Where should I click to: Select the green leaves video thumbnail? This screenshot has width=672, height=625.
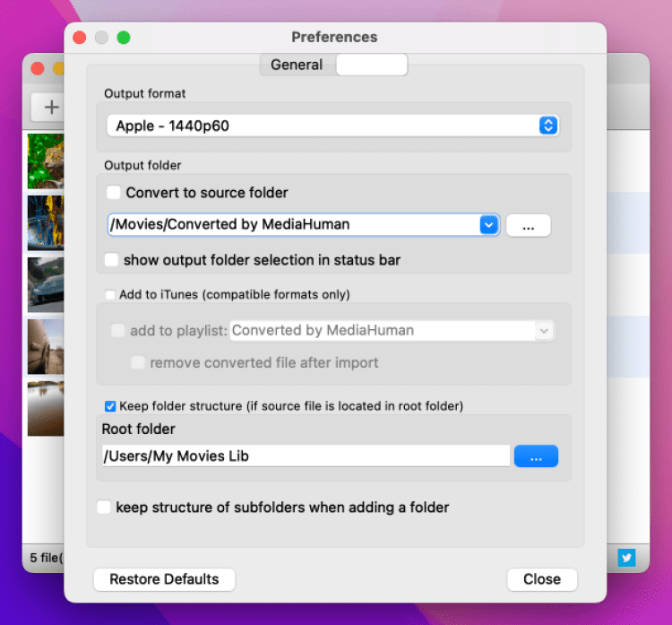(x=46, y=161)
